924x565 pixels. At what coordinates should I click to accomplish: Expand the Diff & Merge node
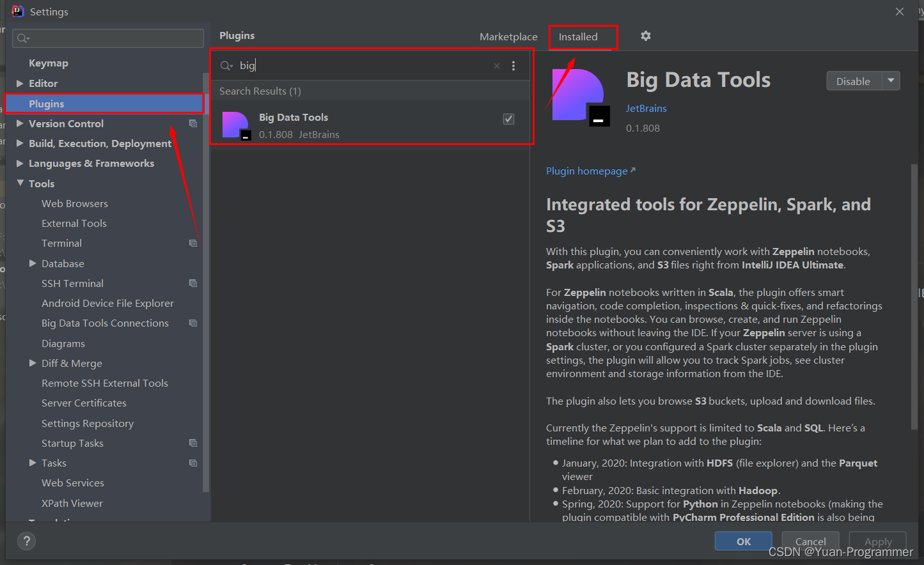(33, 363)
